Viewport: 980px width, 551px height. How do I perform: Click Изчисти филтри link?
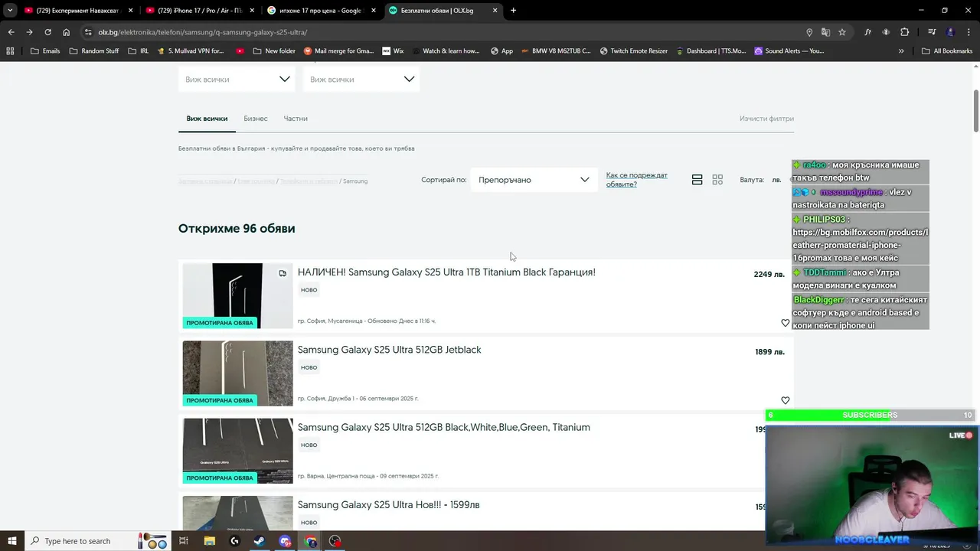pyautogui.click(x=766, y=119)
